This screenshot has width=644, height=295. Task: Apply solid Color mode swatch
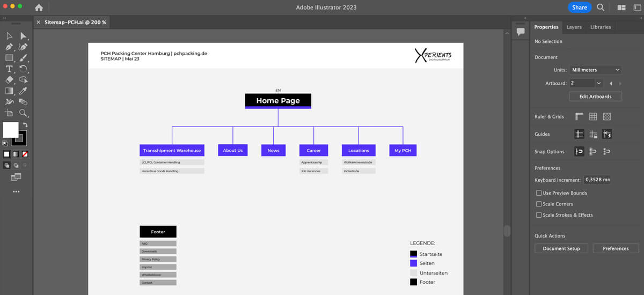click(6, 154)
